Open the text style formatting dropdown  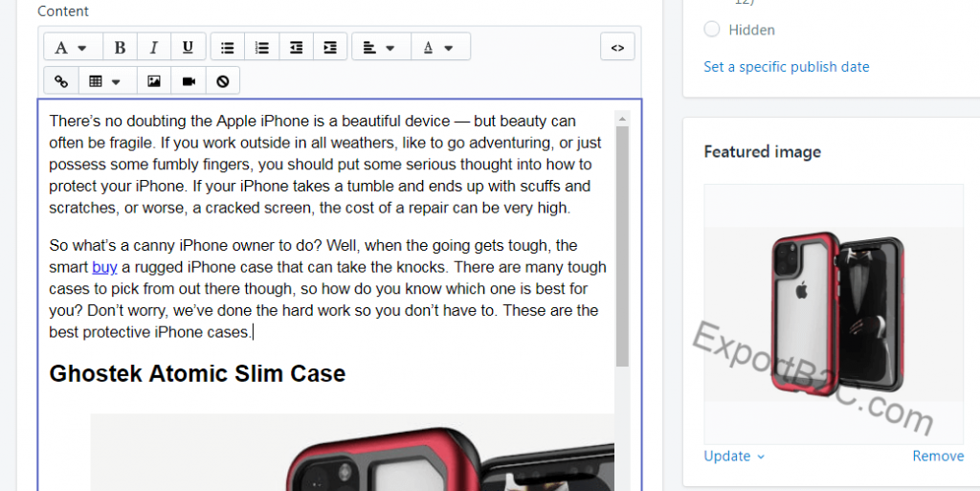[x=71, y=47]
